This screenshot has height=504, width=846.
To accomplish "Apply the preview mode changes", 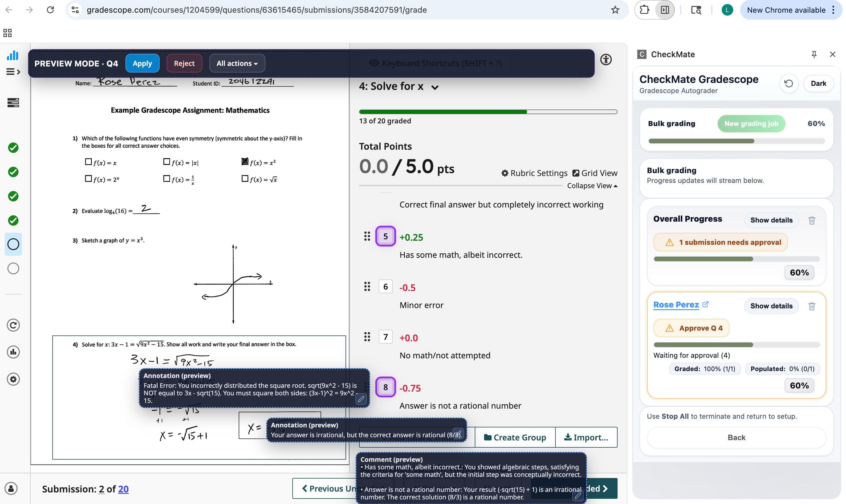I will (142, 63).
